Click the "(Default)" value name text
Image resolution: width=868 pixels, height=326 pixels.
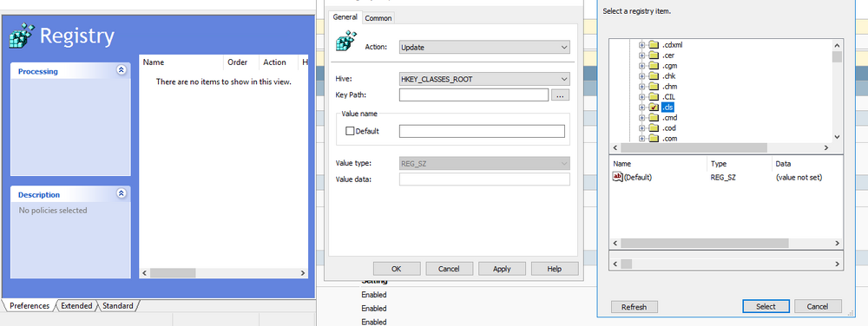[x=638, y=178]
